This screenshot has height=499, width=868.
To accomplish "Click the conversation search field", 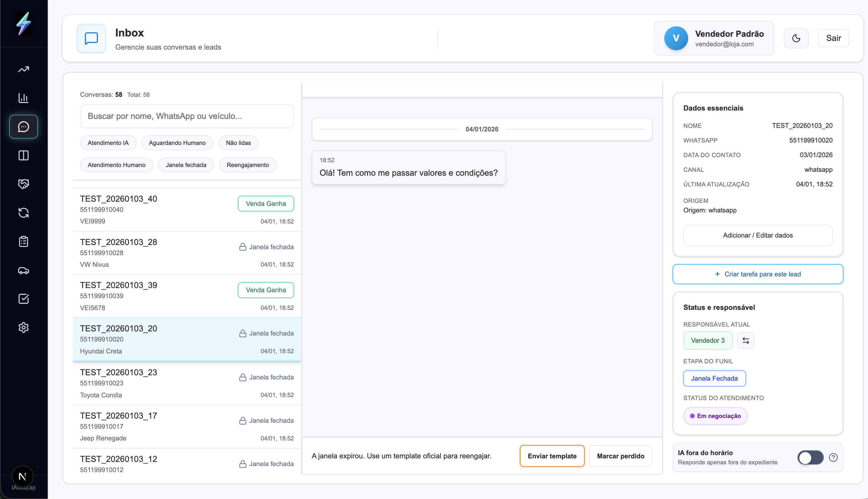I will point(187,116).
